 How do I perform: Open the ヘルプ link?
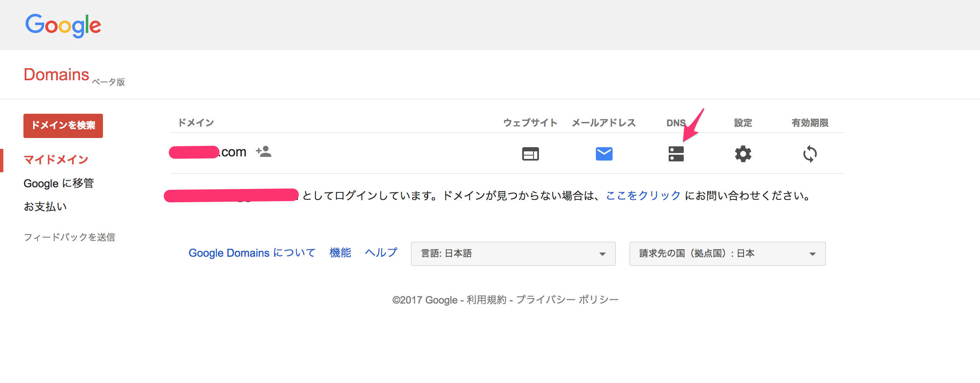[381, 253]
